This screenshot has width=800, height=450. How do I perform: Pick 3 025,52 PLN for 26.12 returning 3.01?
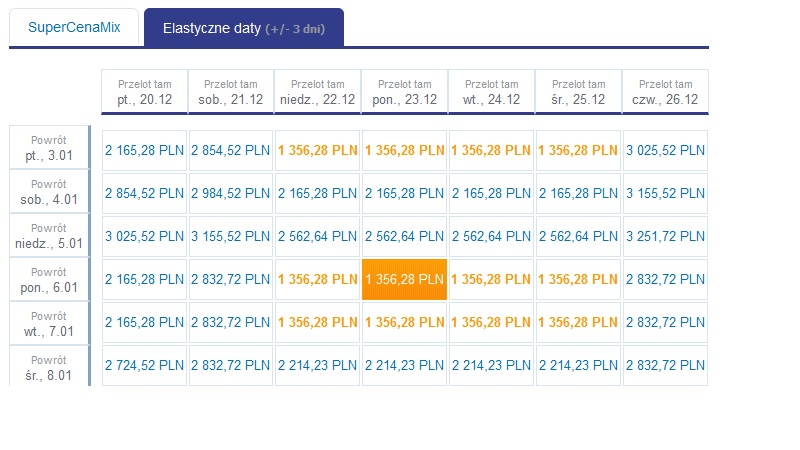tap(665, 150)
